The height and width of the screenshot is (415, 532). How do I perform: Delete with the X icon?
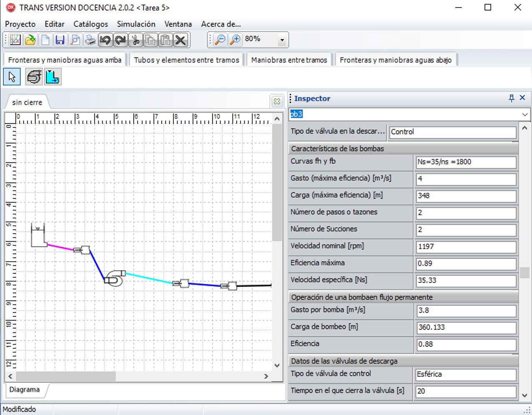180,40
